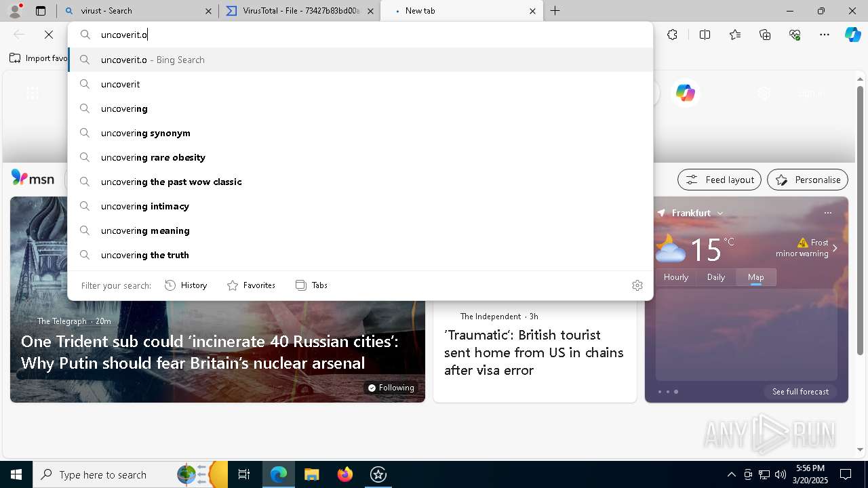This screenshot has width=868, height=488.
Task: Select the uncovering synonym suggestion
Action: [x=361, y=133]
